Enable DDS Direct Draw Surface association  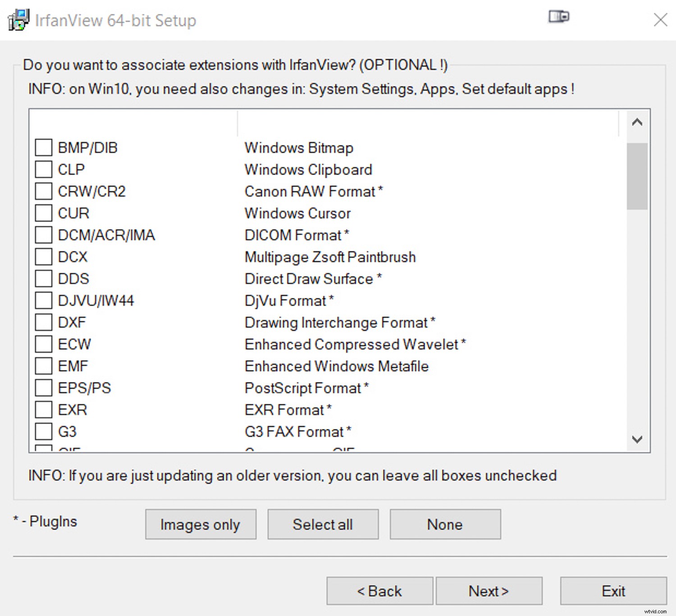click(44, 278)
